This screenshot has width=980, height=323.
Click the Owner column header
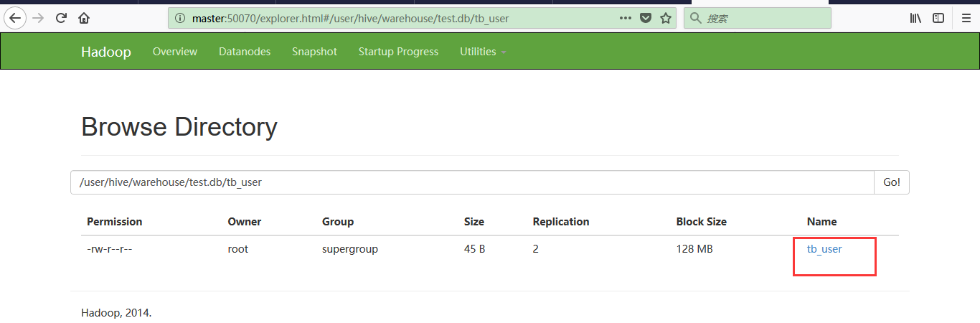point(245,222)
